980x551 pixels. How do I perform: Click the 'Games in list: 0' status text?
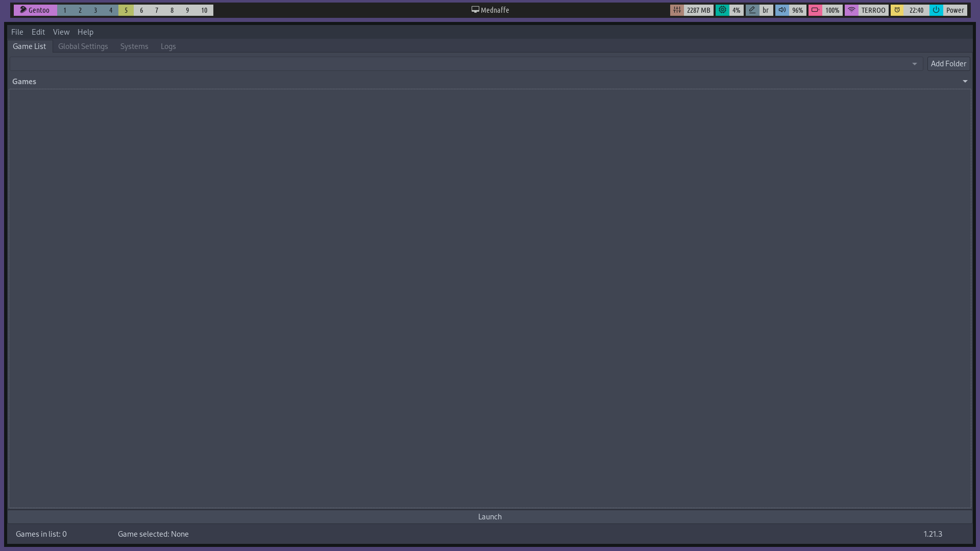pos(41,534)
